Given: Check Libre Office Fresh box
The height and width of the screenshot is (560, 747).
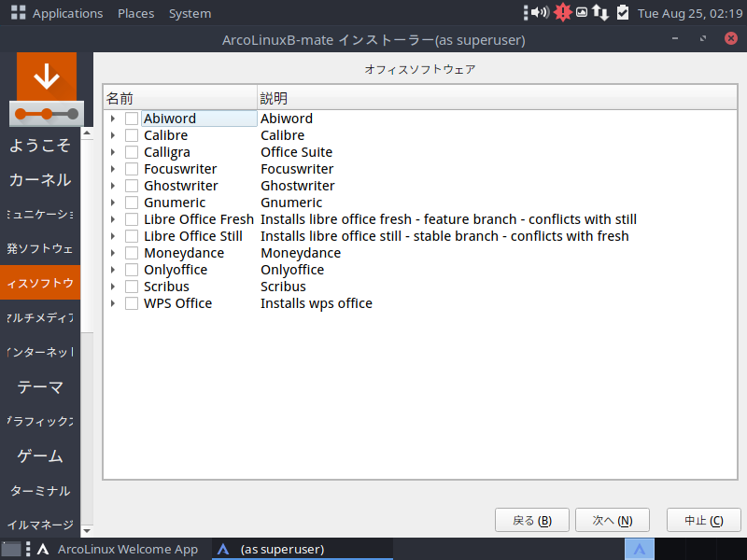Looking at the screenshot, I should pyautogui.click(x=132, y=219).
